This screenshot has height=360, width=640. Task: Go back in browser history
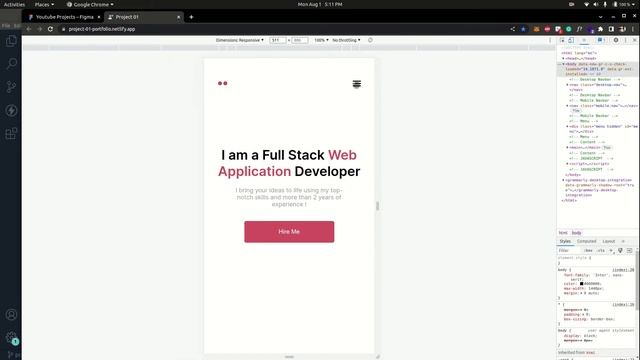(x=29, y=29)
